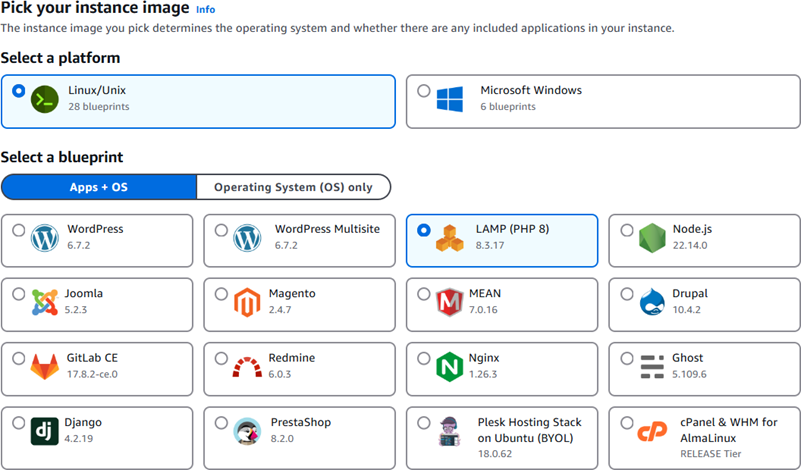Open the Info link next to heading

click(205, 9)
